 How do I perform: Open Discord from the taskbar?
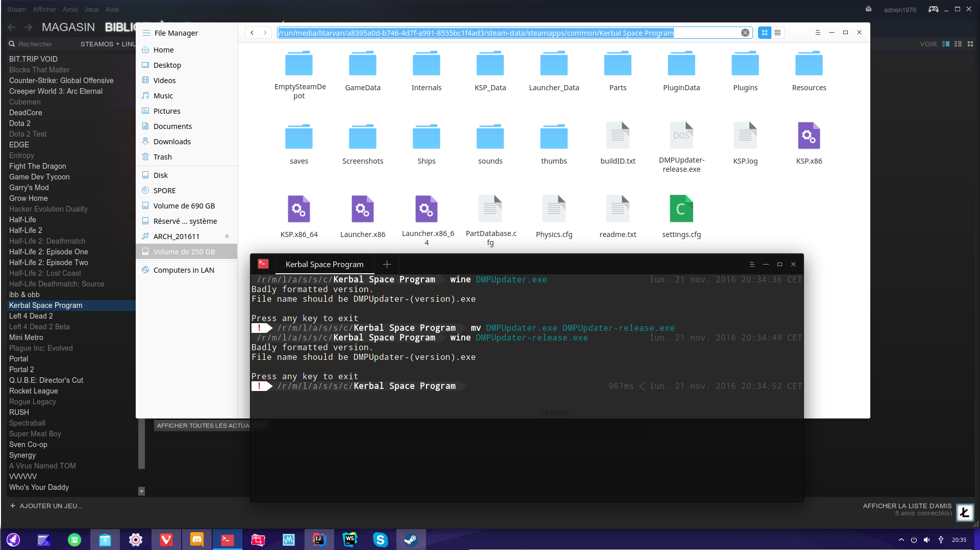(197, 539)
